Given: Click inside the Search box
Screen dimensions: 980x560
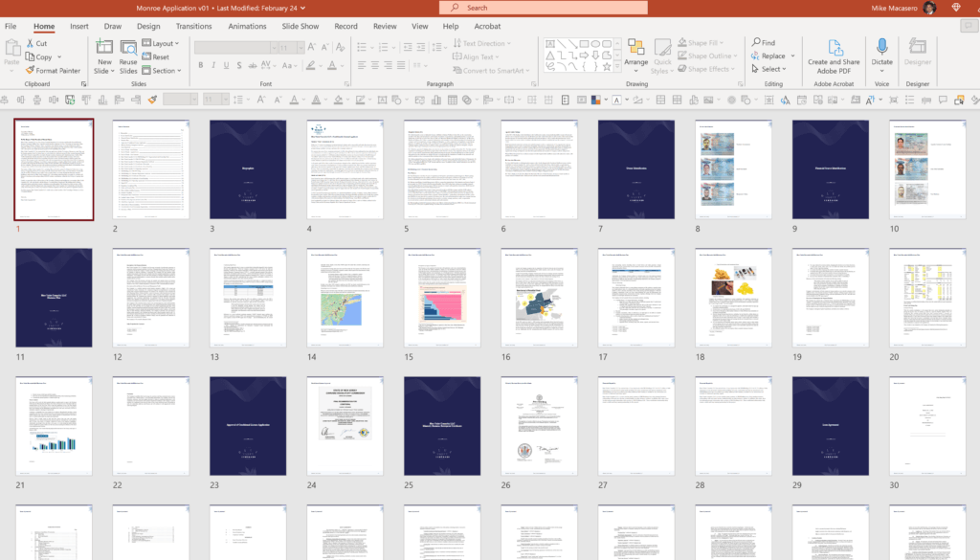Looking at the screenshot, I should (544, 8).
